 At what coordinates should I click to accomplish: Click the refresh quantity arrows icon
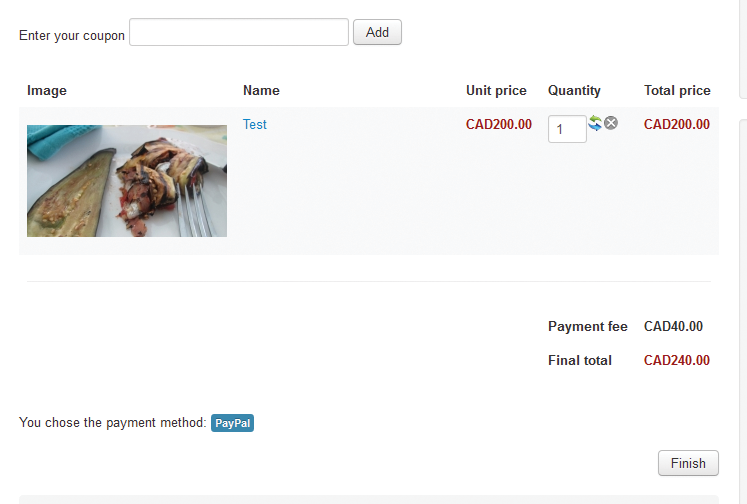(x=595, y=123)
